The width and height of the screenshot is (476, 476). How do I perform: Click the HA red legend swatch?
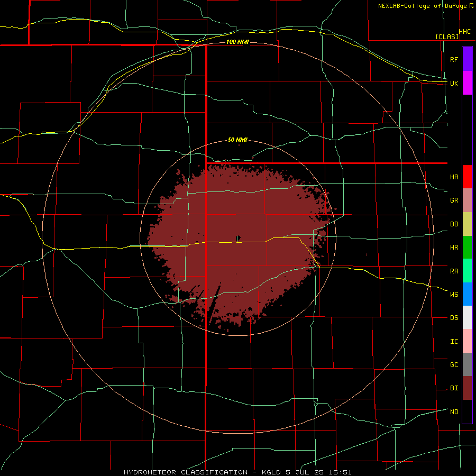click(x=467, y=177)
